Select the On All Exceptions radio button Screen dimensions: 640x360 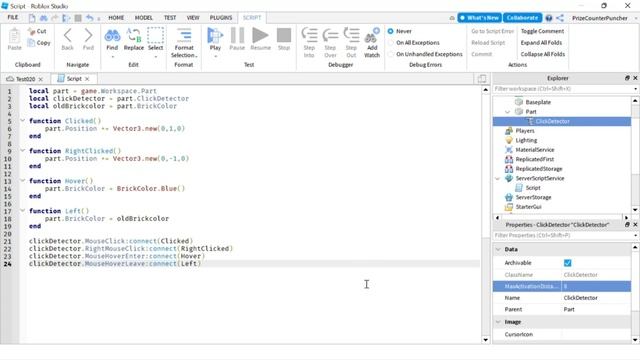tap(391, 42)
